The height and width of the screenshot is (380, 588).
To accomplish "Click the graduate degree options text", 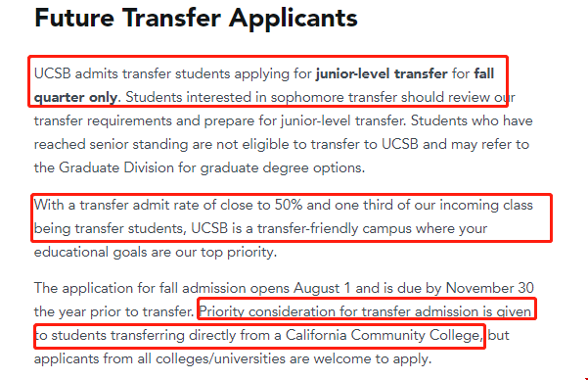I will point(283,167).
